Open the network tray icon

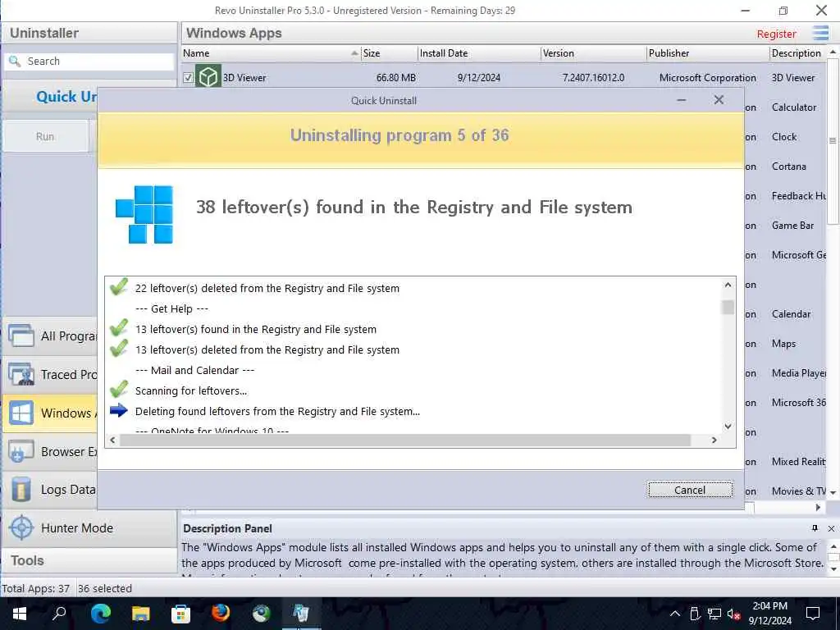tap(714, 614)
